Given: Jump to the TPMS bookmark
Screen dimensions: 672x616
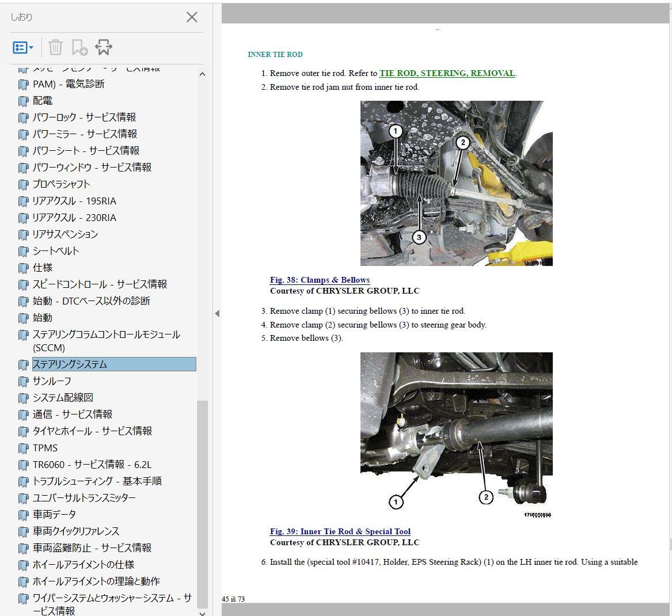Looking at the screenshot, I should 45,448.
